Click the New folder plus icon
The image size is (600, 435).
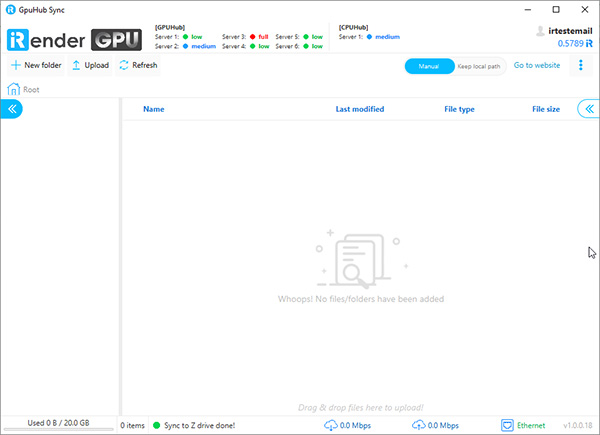click(15, 66)
